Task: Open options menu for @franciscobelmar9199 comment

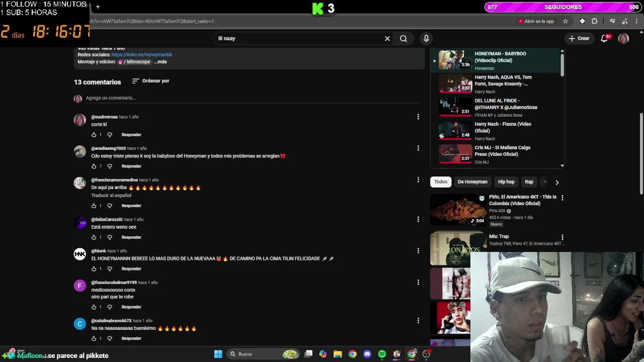Action: point(418,283)
